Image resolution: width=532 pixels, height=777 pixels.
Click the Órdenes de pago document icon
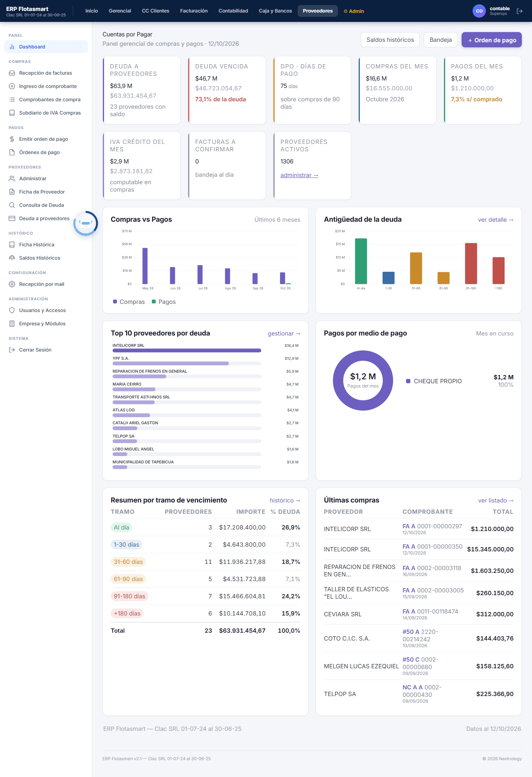click(12, 153)
